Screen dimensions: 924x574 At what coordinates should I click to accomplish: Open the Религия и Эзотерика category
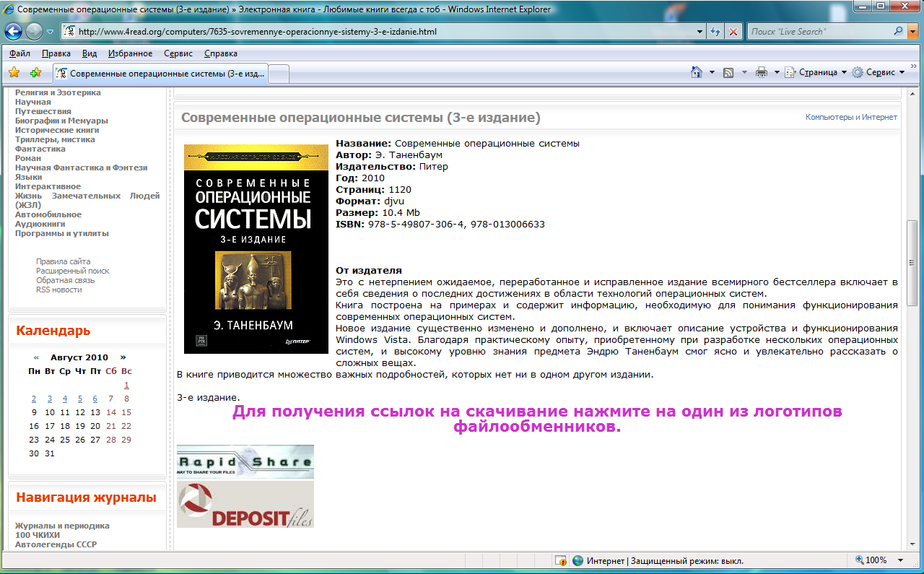58,92
